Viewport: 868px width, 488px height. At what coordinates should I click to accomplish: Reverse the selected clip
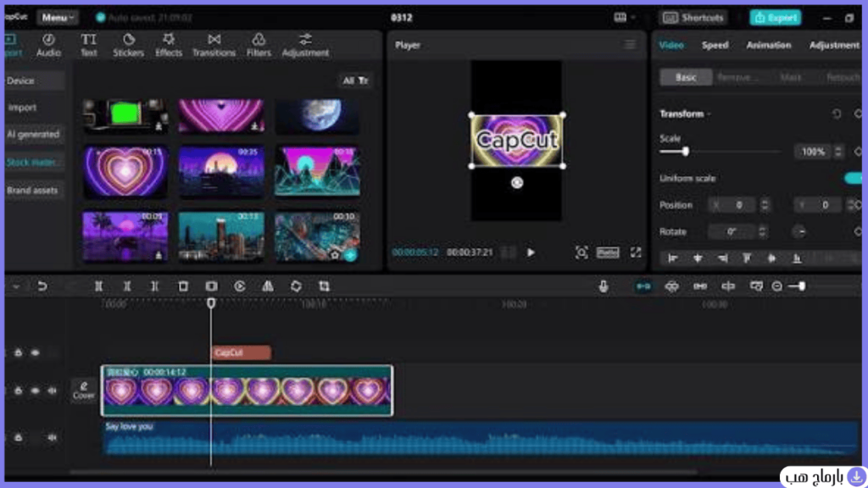point(239,286)
